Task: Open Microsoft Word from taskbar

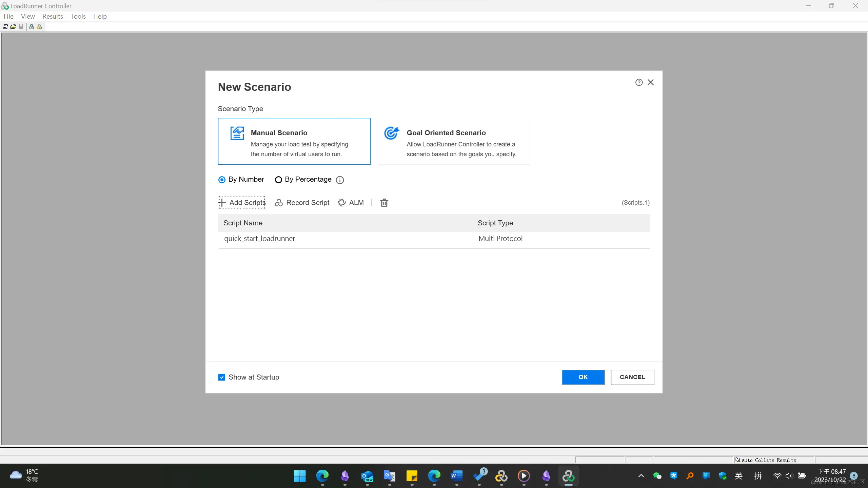Action: pos(456,476)
